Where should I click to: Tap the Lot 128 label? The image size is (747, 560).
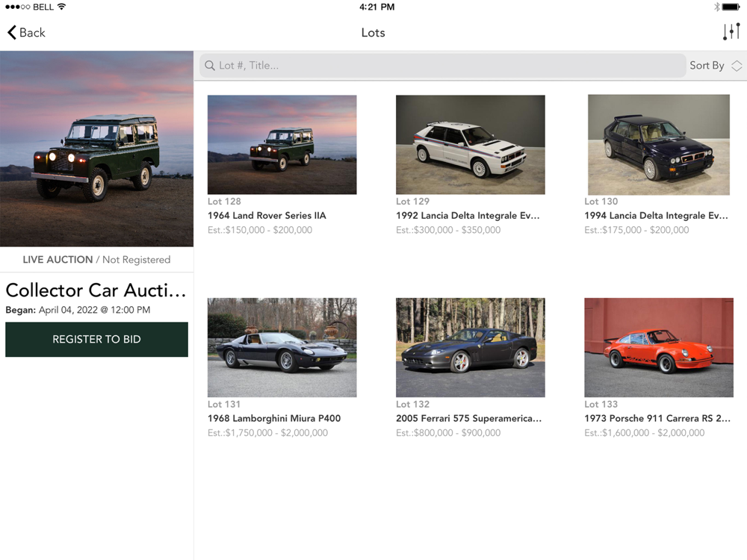[224, 202]
